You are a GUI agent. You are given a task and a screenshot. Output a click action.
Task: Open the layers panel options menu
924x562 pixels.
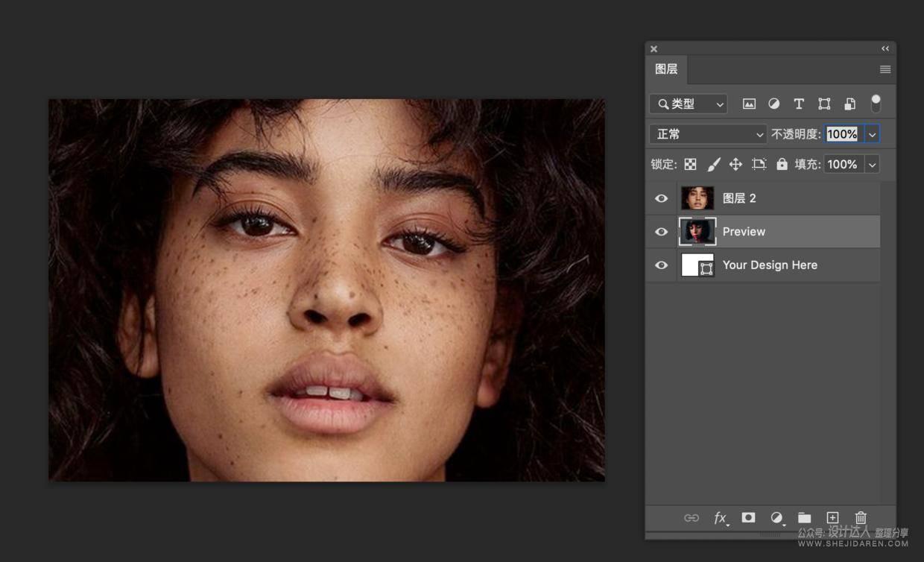(x=885, y=69)
